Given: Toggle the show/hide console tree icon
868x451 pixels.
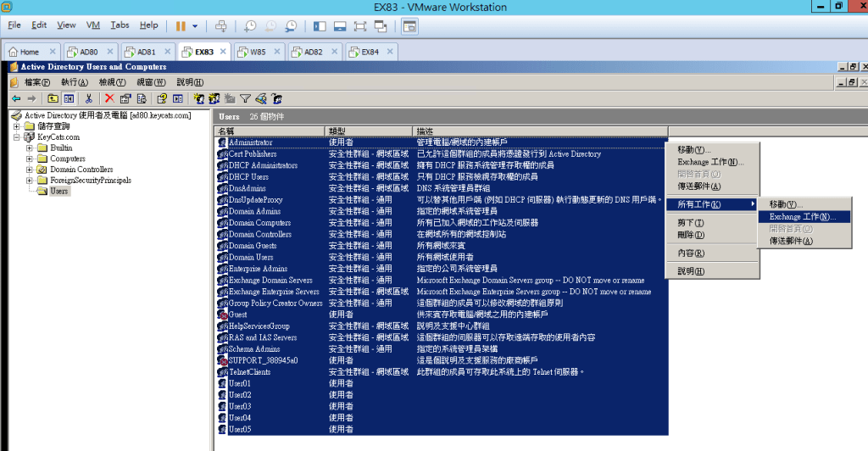Looking at the screenshot, I should (x=70, y=98).
